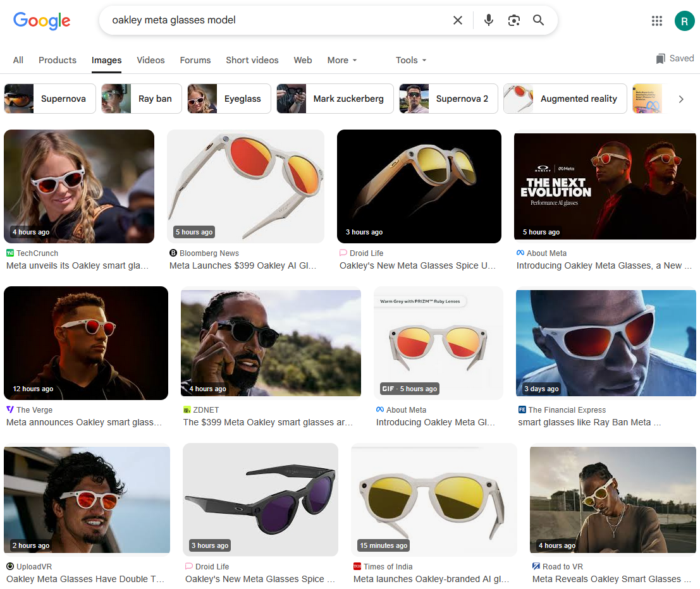This screenshot has width=700, height=589.
Task: Open Bloomberg white glasses product image
Action: point(245,186)
